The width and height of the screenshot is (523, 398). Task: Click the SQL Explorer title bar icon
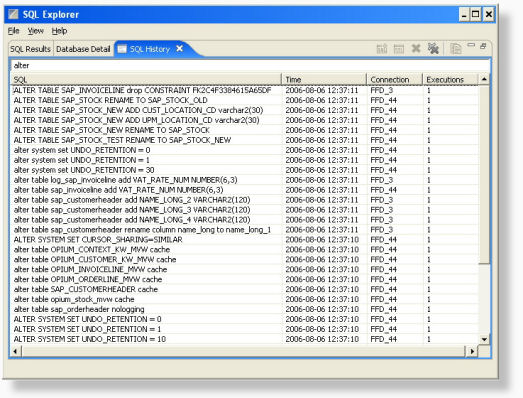point(13,14)
